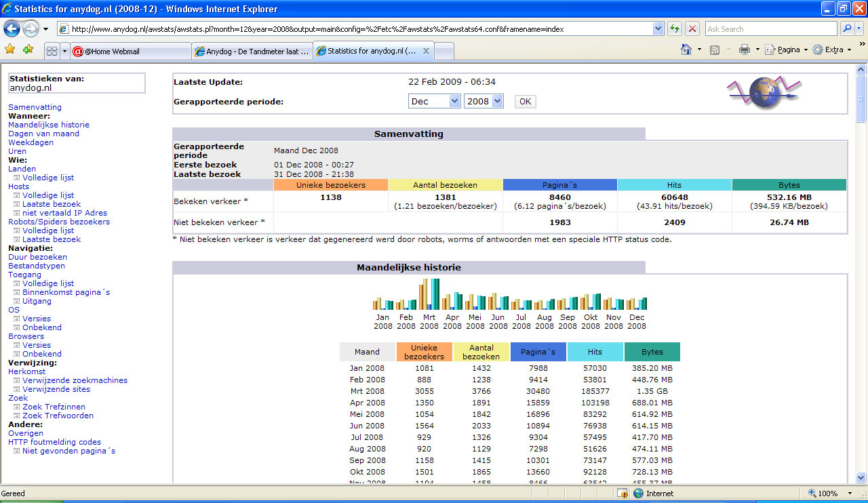Image resolution: width=868 pixels, height=503 pixels.
Task: Open Quick Tabs grid icon
Action: (x=52, y=51)
